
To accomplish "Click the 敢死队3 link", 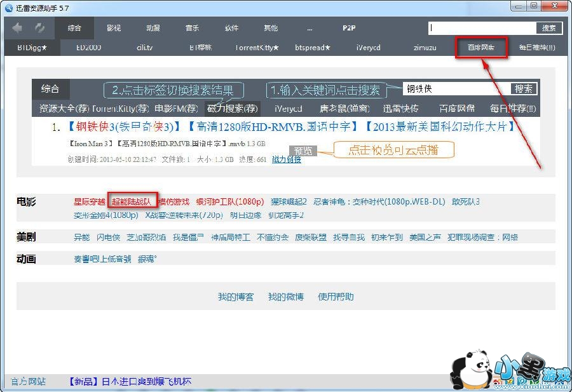I will click(x=466, y=201).
